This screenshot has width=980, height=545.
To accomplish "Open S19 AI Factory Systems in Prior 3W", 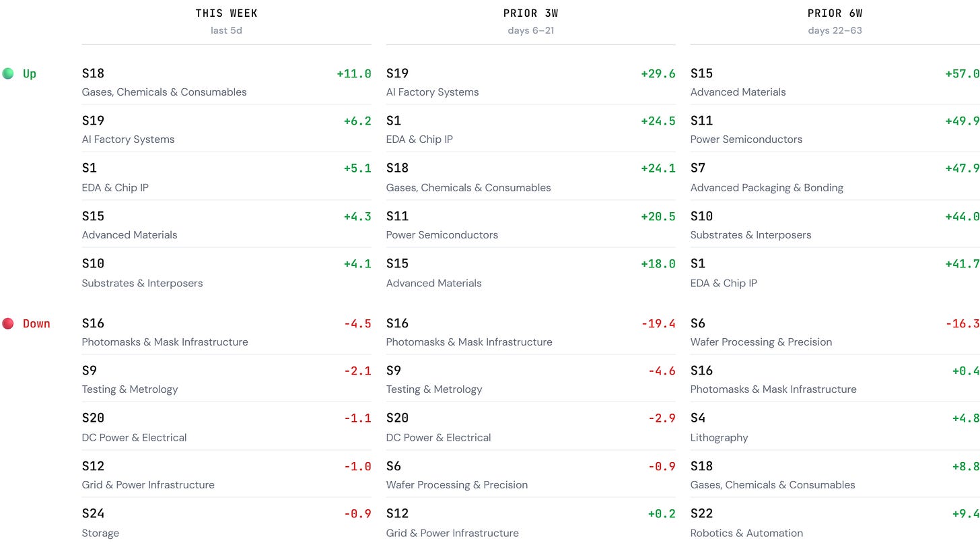I will pyautogui.click(x=530, y=82).
